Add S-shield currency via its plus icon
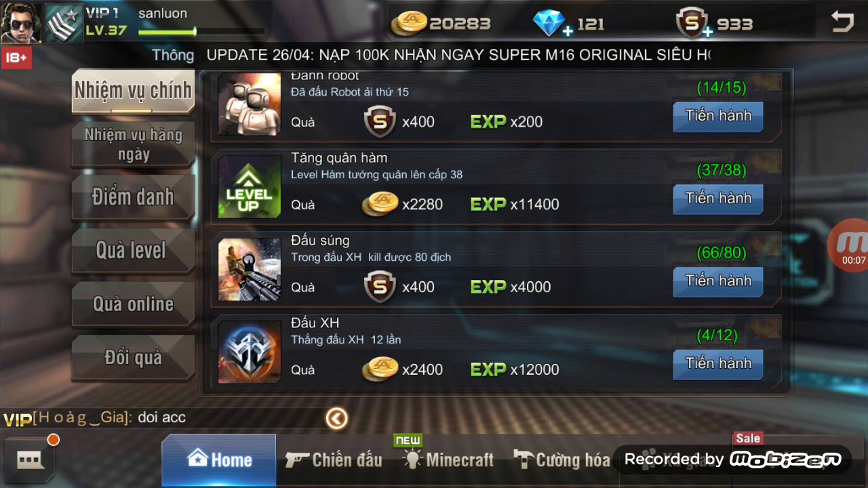The image size is (868, 488). click(x=707, y=31)
